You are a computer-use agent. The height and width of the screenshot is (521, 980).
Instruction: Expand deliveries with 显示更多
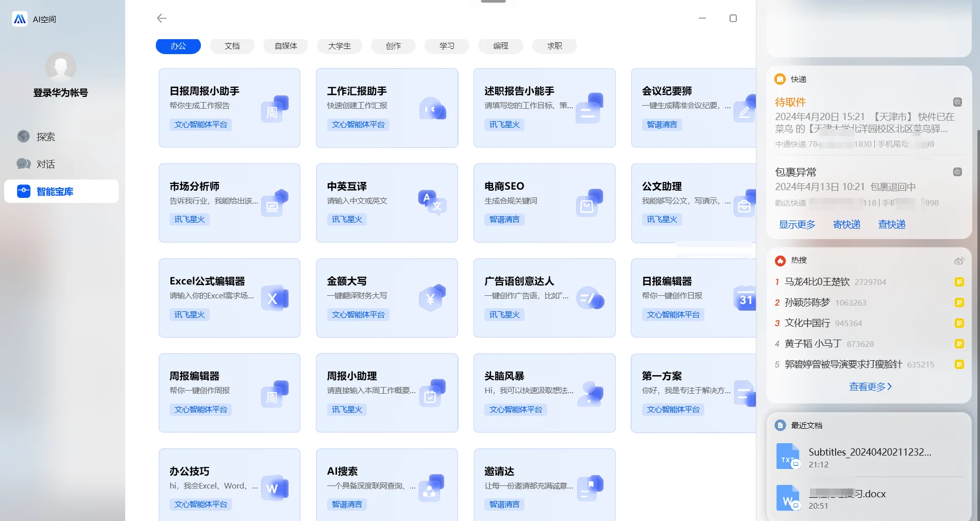[796, 224]
